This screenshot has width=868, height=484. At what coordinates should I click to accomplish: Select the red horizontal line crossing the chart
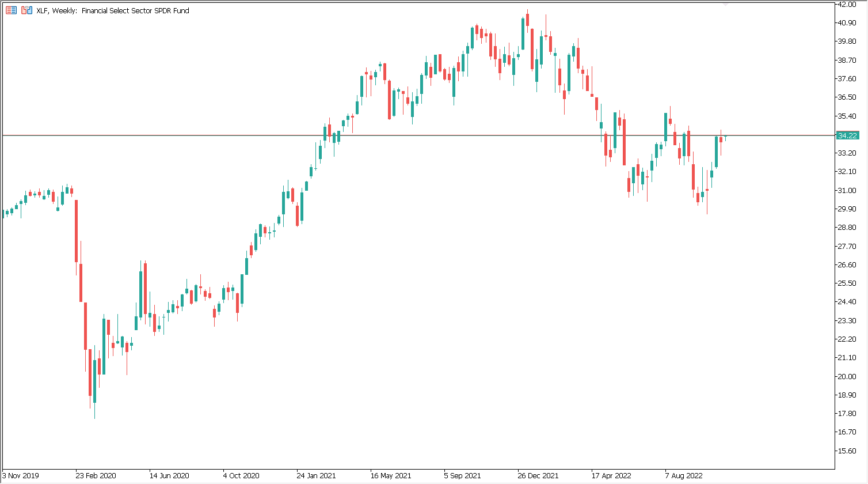point(418,135)
